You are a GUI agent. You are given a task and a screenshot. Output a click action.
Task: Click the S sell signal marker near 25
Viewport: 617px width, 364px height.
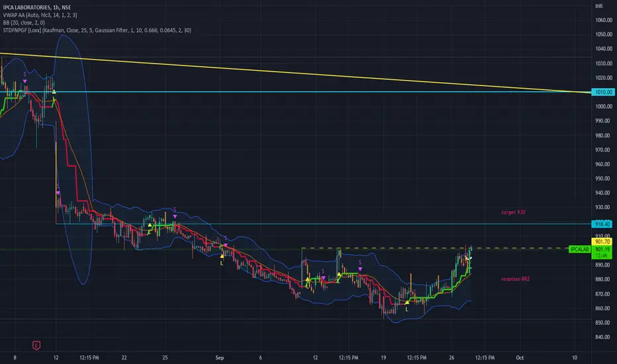(175, 213)
